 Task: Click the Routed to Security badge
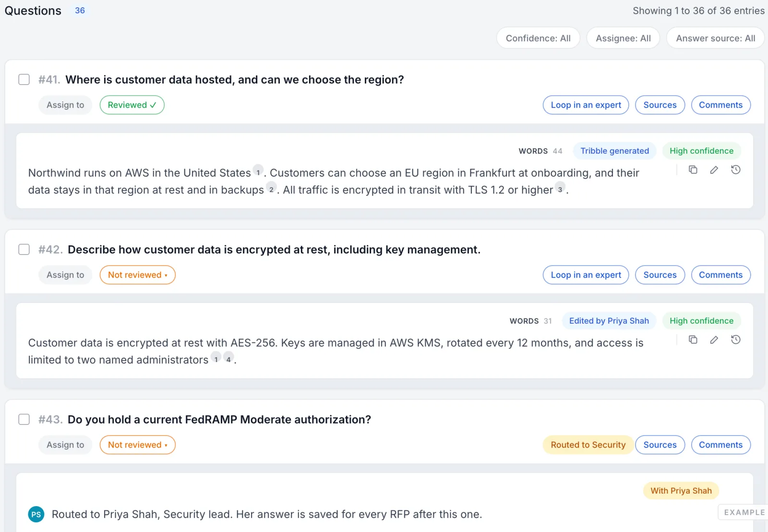tap(588, 445)
